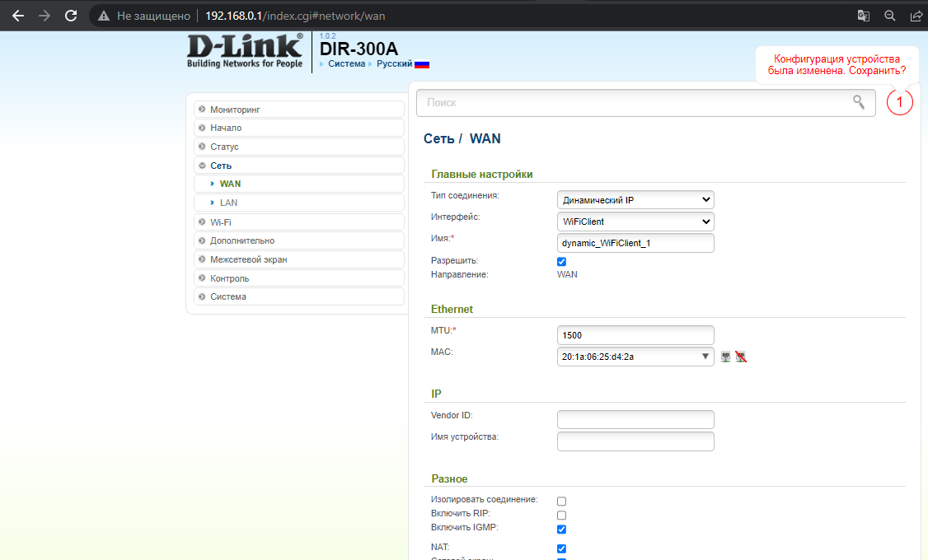This screenshot has width=928, height=560.
Task: Expand the Дополнительно menu section
Action: click(299, 240)
